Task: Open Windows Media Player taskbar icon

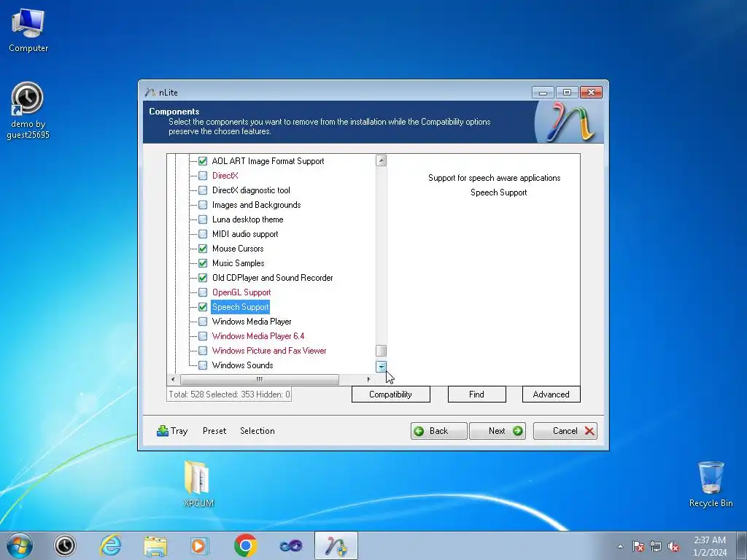Action: (x=199, y=545)
